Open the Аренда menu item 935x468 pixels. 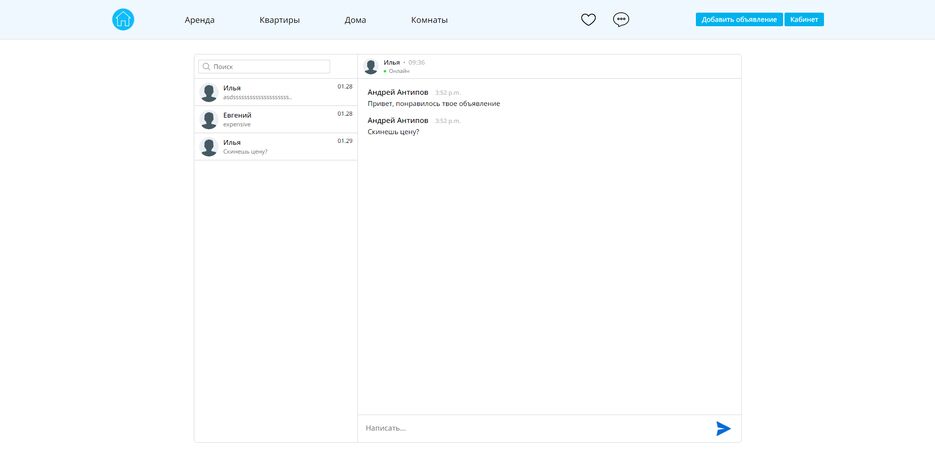pyautogui.click(x=200, y=20)
